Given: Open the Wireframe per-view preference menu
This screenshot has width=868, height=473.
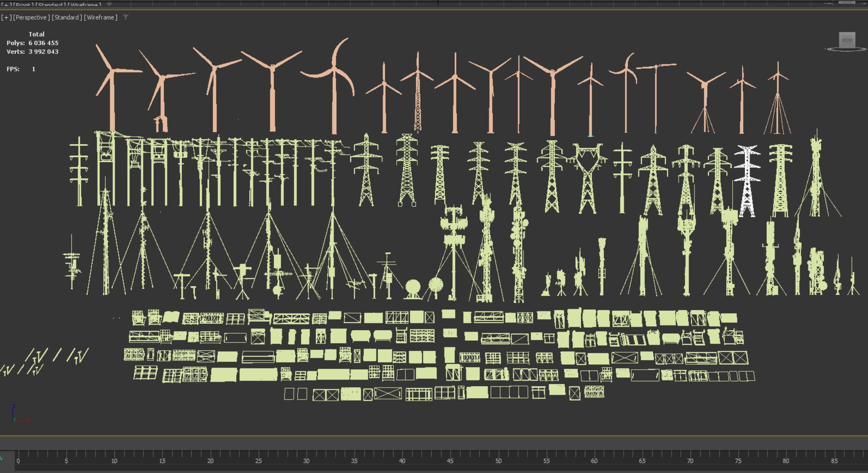Looking at the screenshot, I should (100, 18).
